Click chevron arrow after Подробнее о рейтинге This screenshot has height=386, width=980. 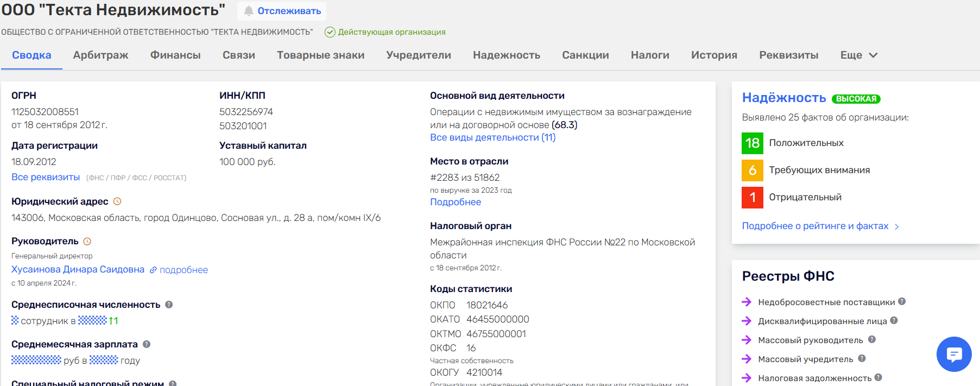tap(896, 226)
